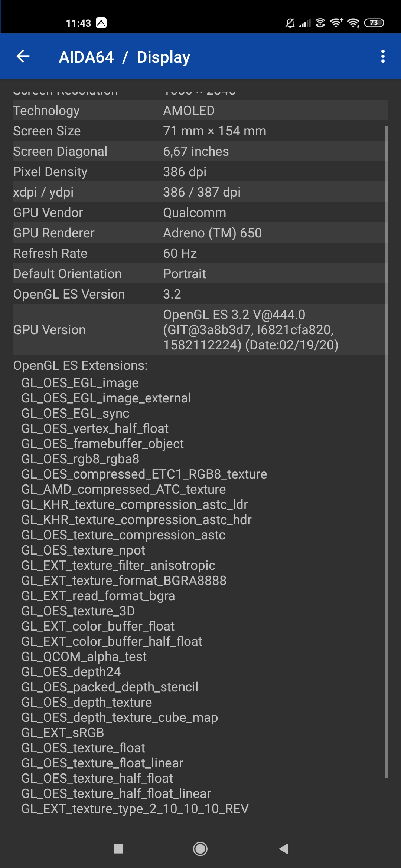Select the Technology AMOLED row

tap(200, 111)
